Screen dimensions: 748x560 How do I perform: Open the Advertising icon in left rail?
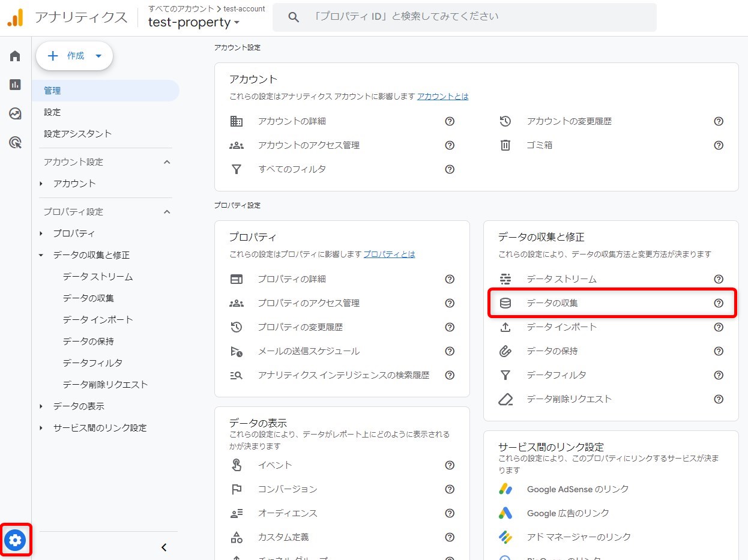point(15,142)
